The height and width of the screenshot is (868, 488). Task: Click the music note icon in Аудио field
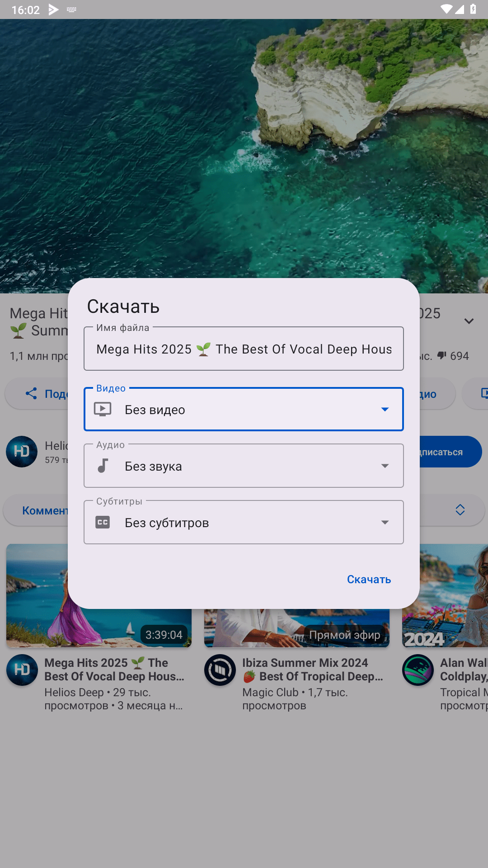(x=103, y=466)
